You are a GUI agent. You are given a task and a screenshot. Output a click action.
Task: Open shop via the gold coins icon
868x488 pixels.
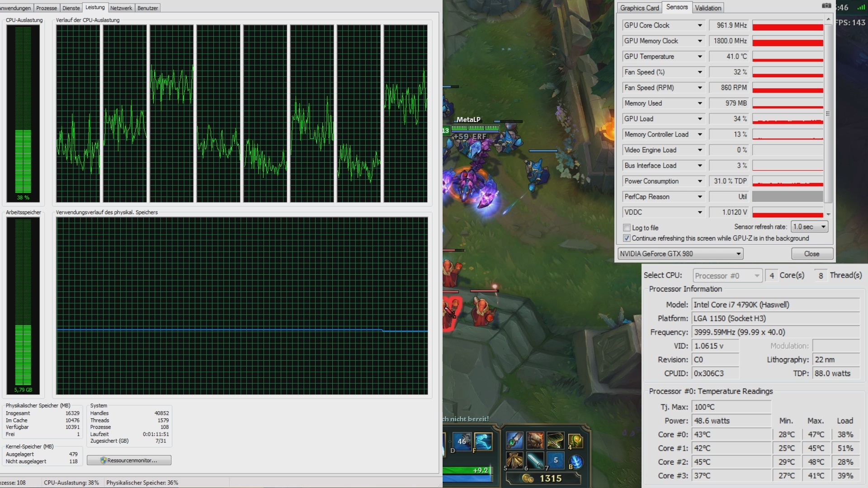pos(527,478)
